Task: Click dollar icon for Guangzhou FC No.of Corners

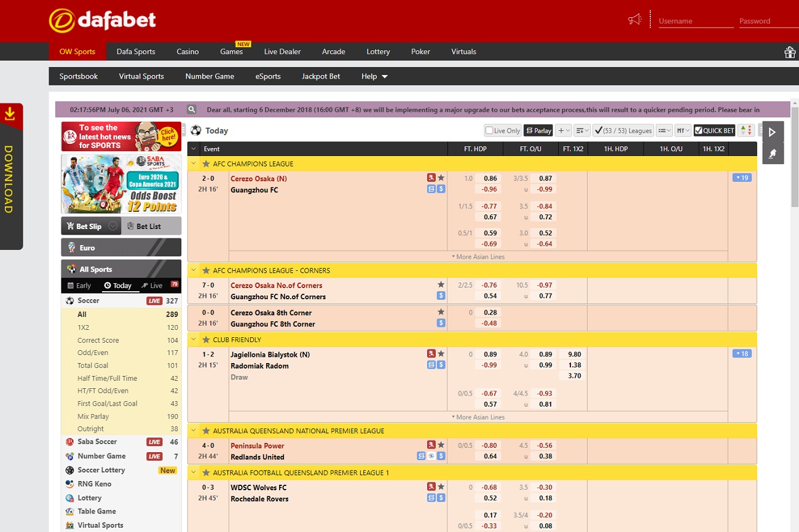Action: (441, 295)
